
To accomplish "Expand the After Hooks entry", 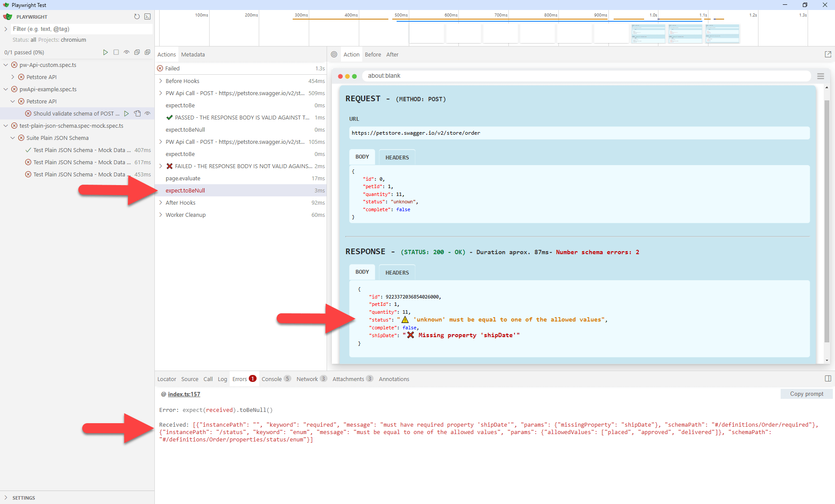I will pyautogui.click(x=160, y=202).
